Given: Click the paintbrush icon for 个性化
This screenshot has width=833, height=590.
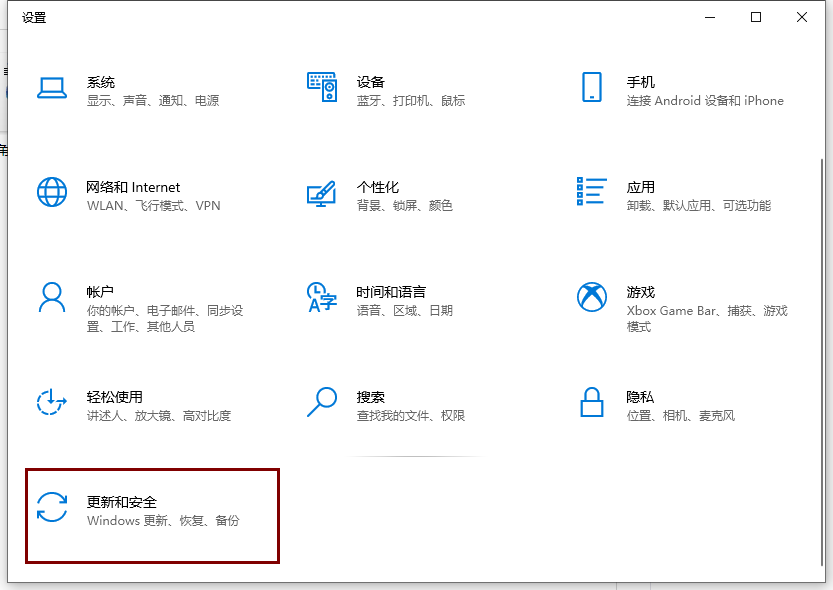Looking at the screenshot, I should click(322, 193).
